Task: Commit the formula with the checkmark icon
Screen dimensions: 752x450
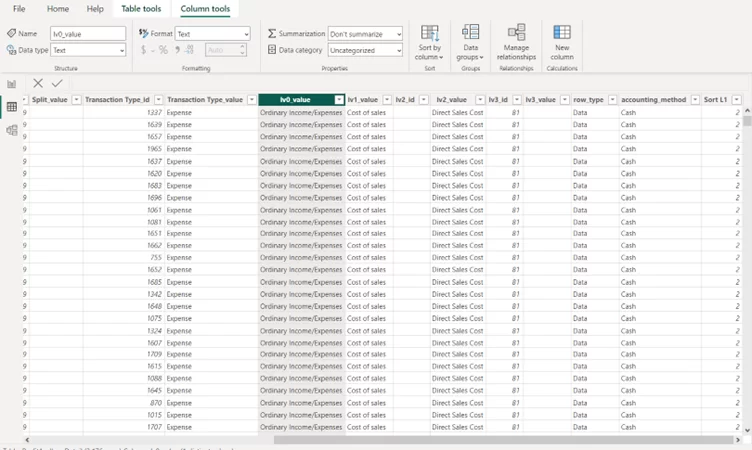Action: (57, 83)
